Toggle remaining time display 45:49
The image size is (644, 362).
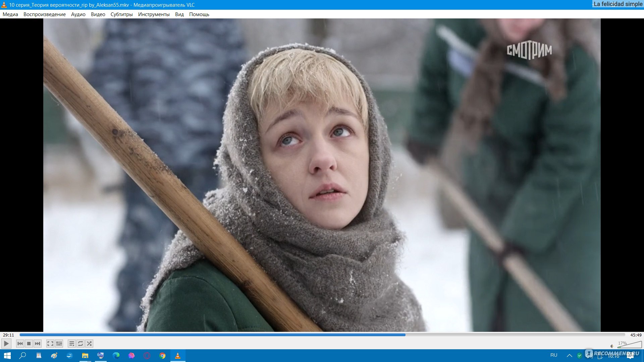[636, 335]
